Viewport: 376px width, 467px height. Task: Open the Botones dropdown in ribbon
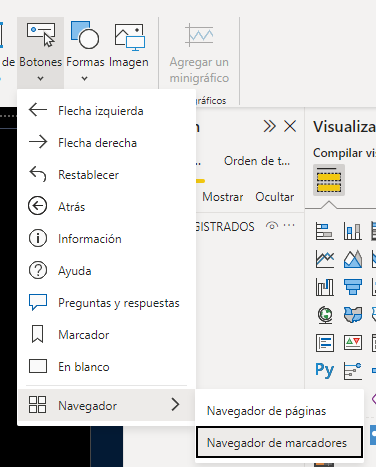pyautogui.click(x=40, y=79)
